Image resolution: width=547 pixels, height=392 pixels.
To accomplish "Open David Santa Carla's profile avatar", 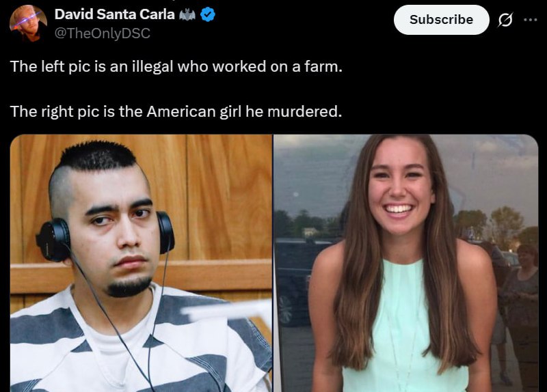I will 28,24.
